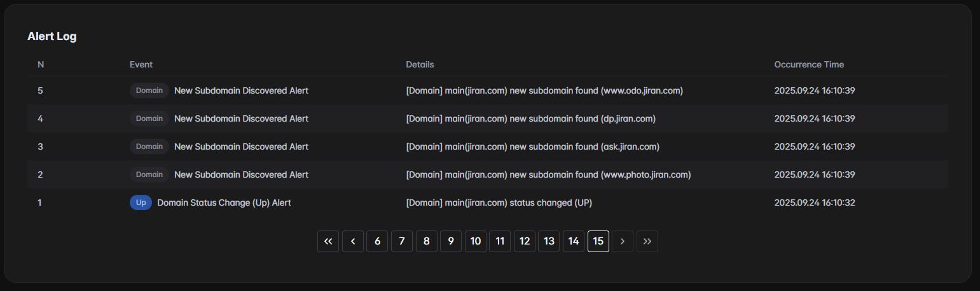Select page 14 in pagination
Viewport: 980px width, 291px height.
574,241
